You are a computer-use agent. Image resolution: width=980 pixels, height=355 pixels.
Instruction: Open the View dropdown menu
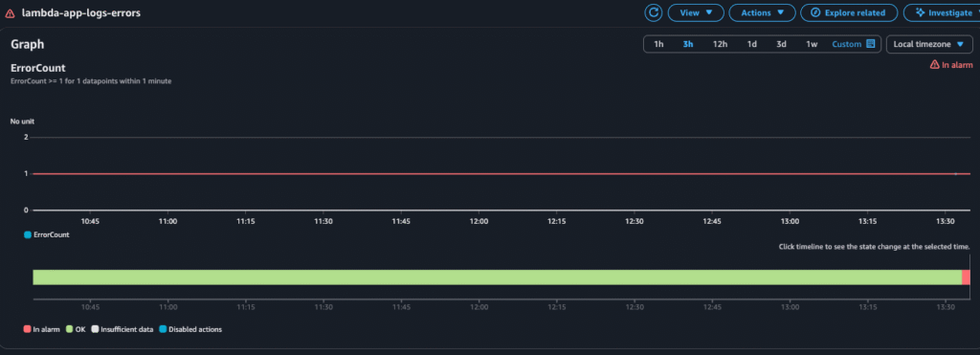(696, 12)
